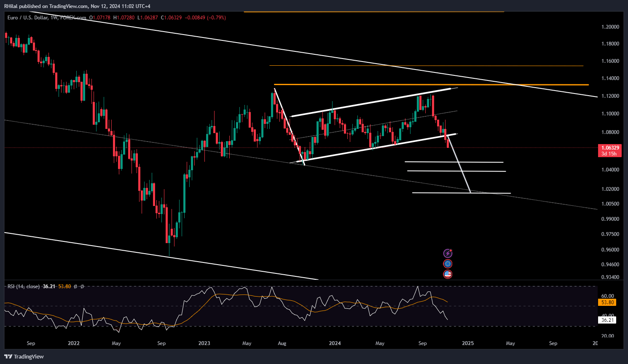Viewport: 628px width, 364px height.
Task: Click the Aug label on time axis
Action: coord(282,343)
